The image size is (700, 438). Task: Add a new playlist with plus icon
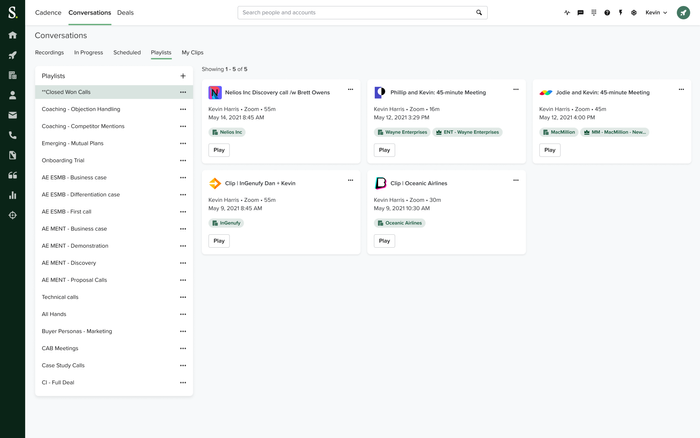pyautogui.click(x=183, y=76)
